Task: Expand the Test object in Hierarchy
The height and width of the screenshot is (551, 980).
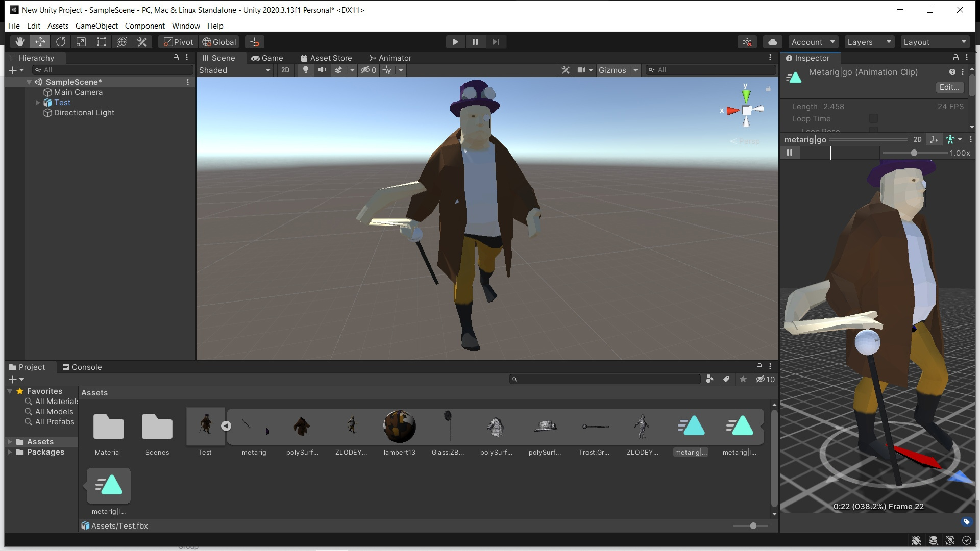Action: (37, 103)
